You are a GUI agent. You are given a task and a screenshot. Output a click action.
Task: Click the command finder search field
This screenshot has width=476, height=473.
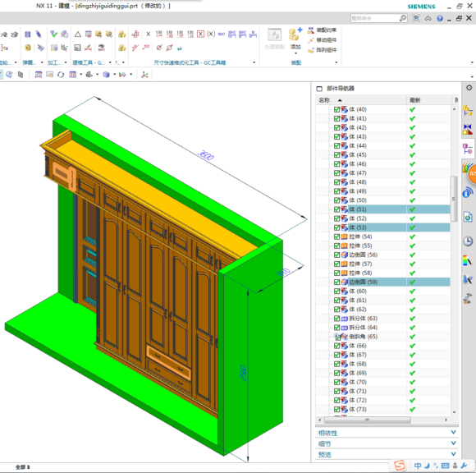click(375, 18)
